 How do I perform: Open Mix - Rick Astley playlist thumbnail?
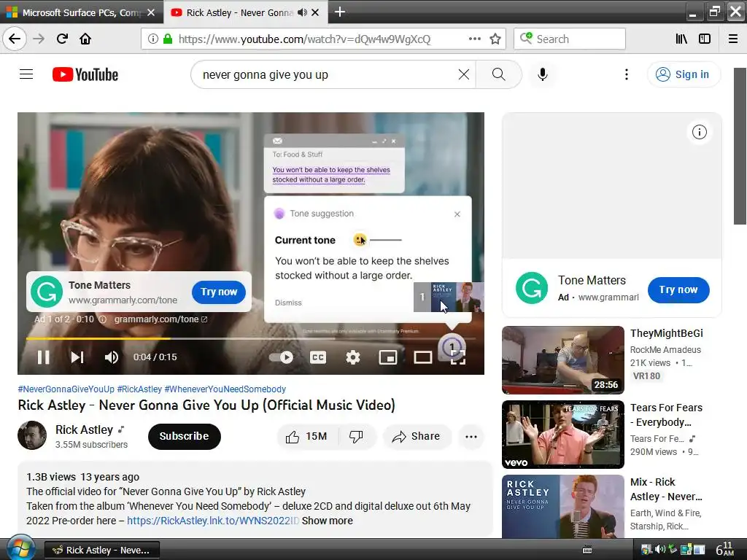[x=562, y=507]
